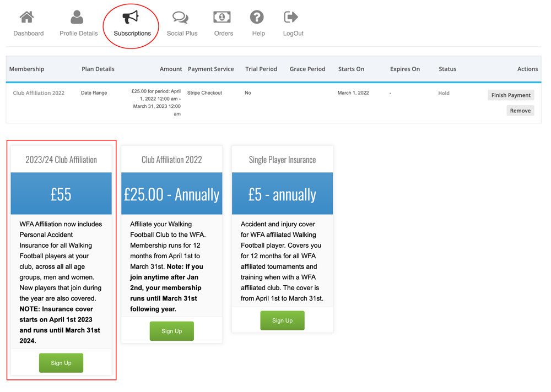Image resolution: width=551 pixels, height=392 pixels.
Task: Click the Single Player Insurance card title
Action: pyautogui.click(x=282, y=160)
